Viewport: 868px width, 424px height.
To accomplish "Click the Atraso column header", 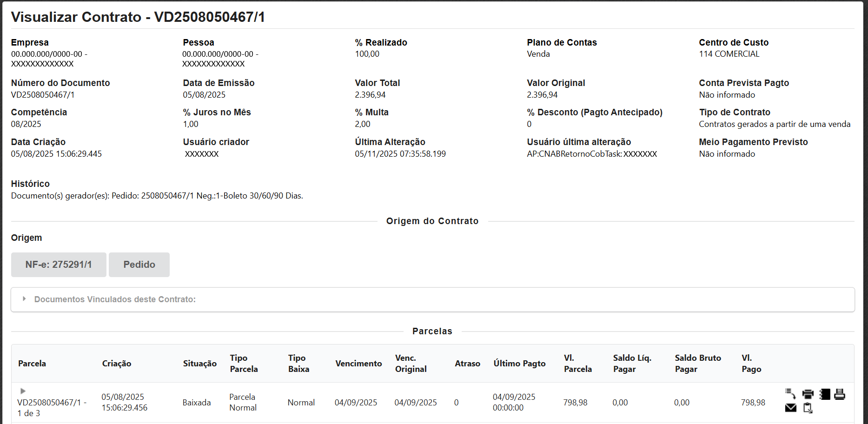I will click(467, 364).
